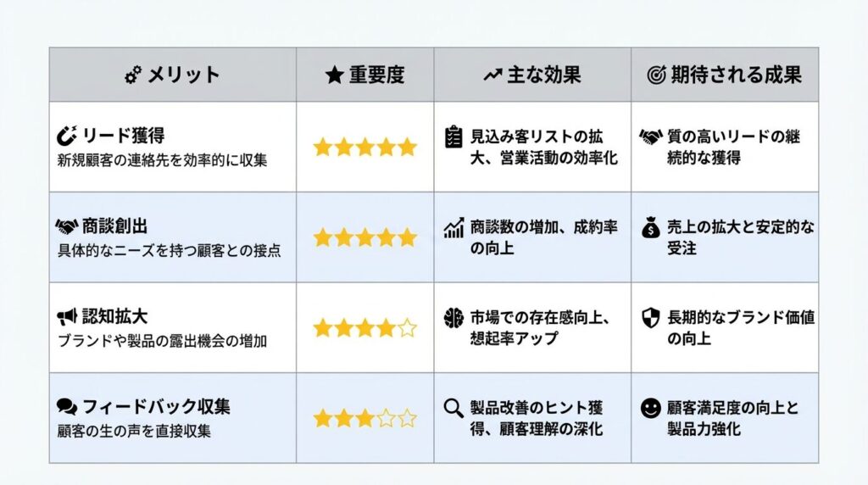868x485 pixels.
Task: Click the shield icon beside 長期的なブランド価値
Action: [651, 317]
